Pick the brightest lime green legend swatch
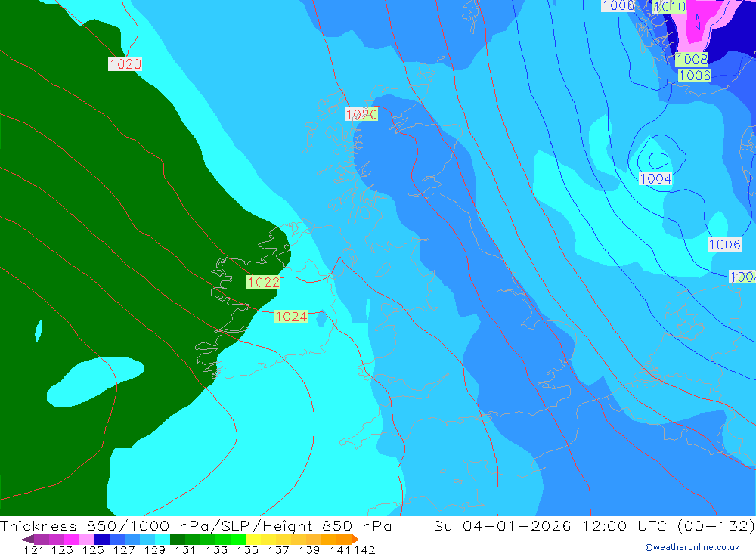 [238, 539]
